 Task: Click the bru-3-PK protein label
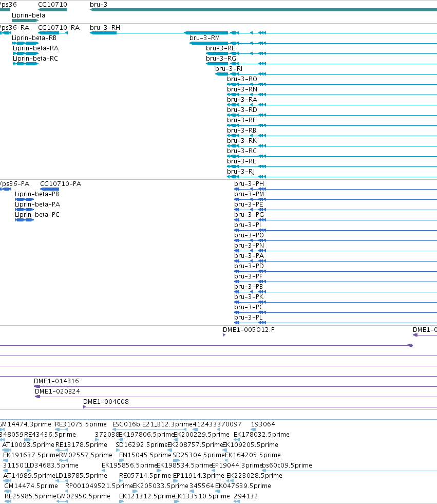249,297
